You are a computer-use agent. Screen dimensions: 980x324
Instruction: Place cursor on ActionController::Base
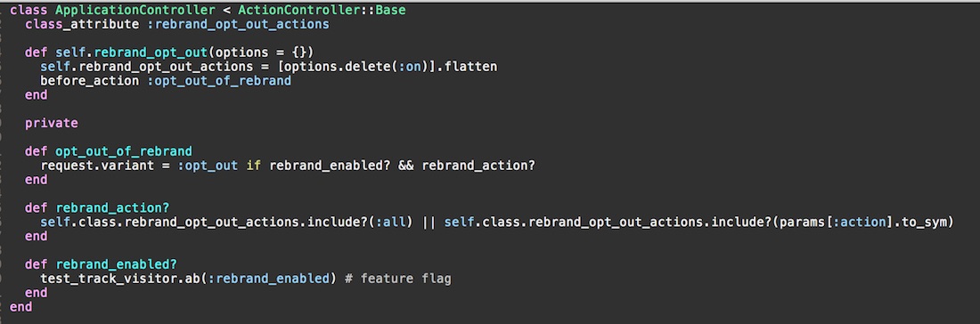click(322, 10)
